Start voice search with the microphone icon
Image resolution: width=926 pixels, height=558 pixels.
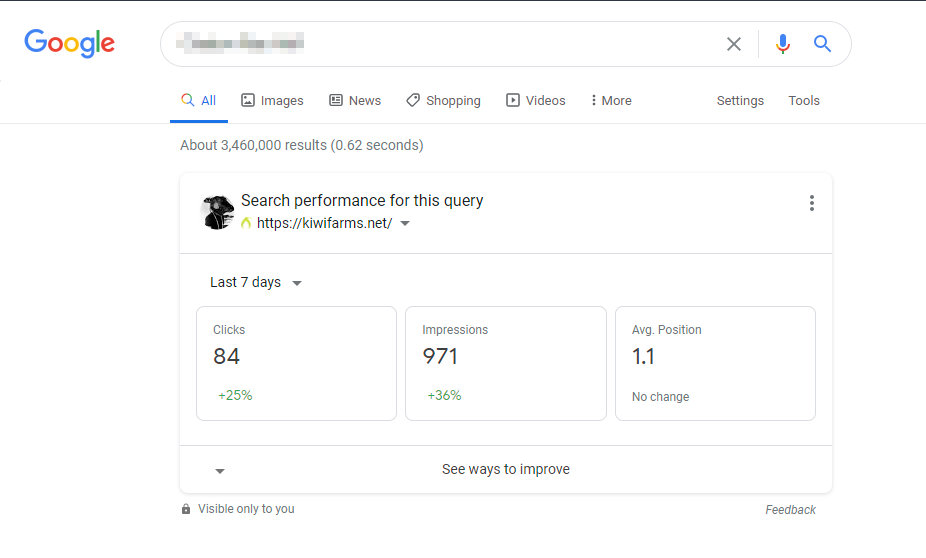click(783, 44)
